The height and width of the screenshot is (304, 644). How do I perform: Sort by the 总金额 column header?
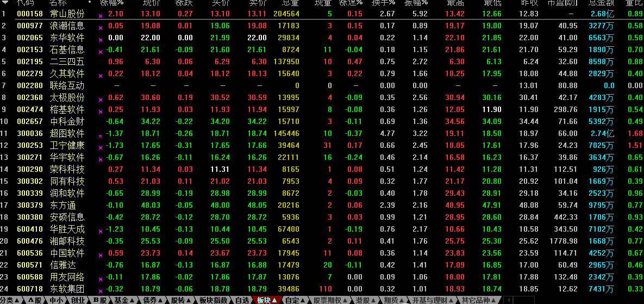(x=602, y=3)
